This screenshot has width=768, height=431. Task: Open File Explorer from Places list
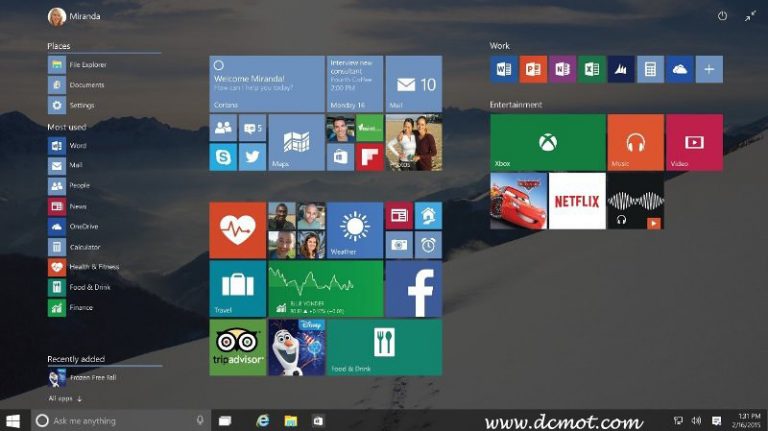coord(88,65)
